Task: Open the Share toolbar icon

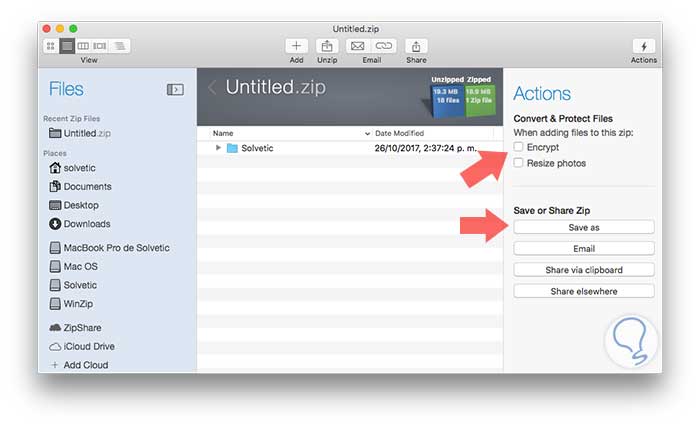Action: (x=416, y=46)
